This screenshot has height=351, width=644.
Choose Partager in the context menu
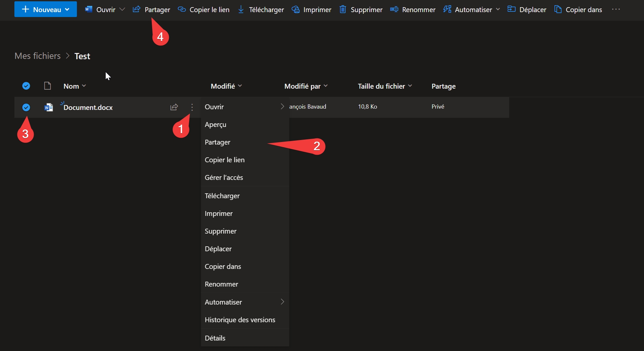pos(218,142)
